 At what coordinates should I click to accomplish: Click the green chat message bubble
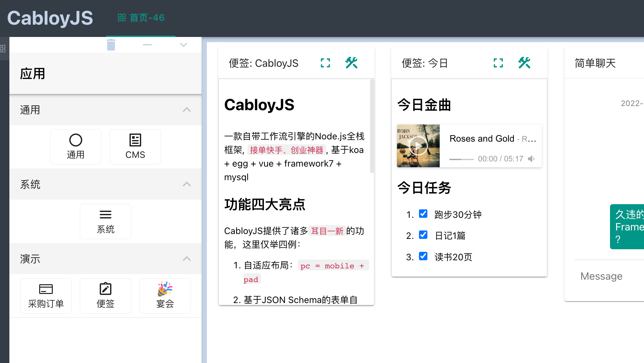point(627,227)
